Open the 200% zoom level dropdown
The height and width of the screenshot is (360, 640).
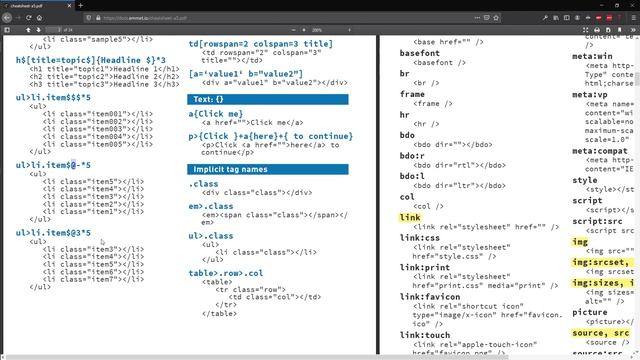coord(331,30)
